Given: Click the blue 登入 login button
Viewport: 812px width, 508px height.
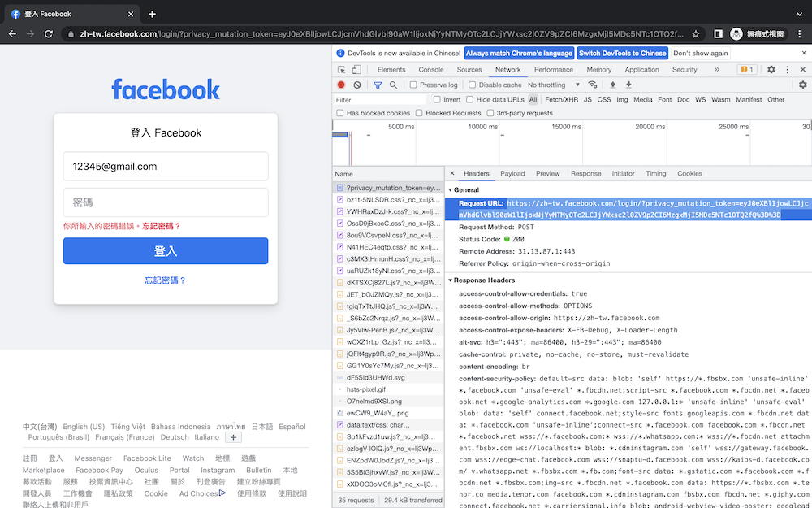Looking at the screenshot, I should tap(166, 251).
